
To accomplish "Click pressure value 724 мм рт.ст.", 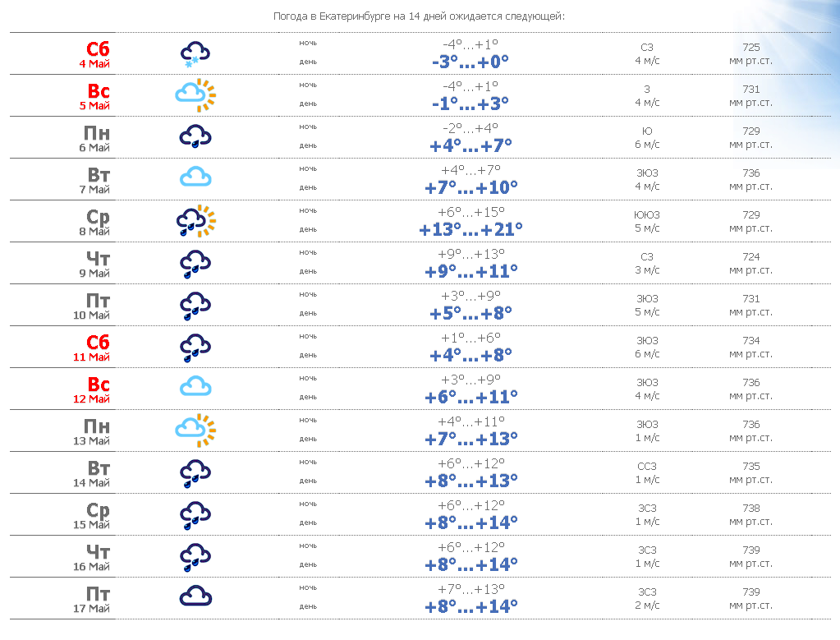I will (751, 263).
